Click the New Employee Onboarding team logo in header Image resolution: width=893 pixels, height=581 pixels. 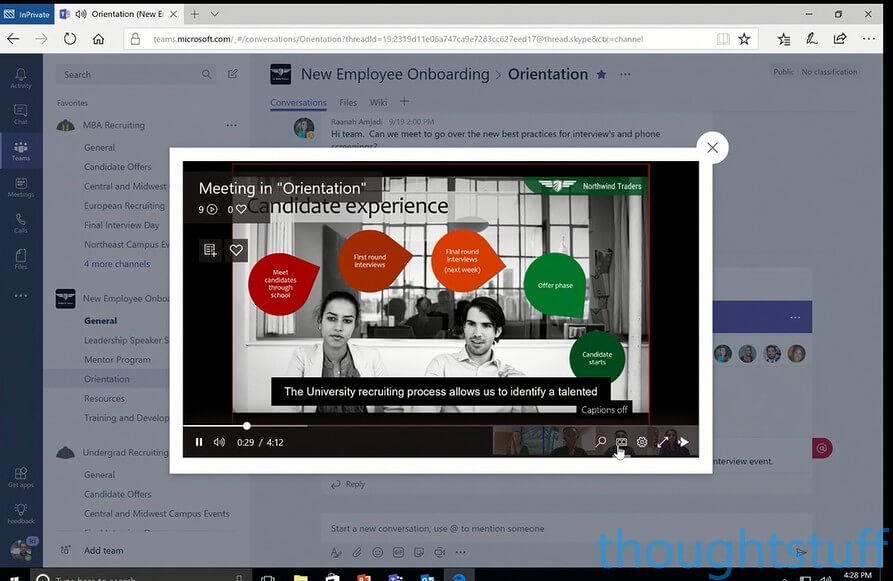pyautogui.click(x=280, y=74)
